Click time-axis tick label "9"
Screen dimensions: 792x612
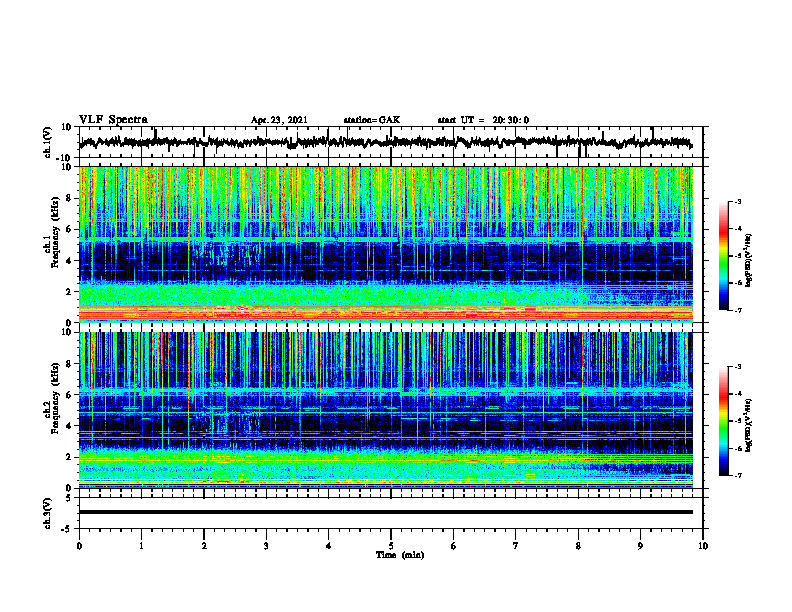coord(640,546)
